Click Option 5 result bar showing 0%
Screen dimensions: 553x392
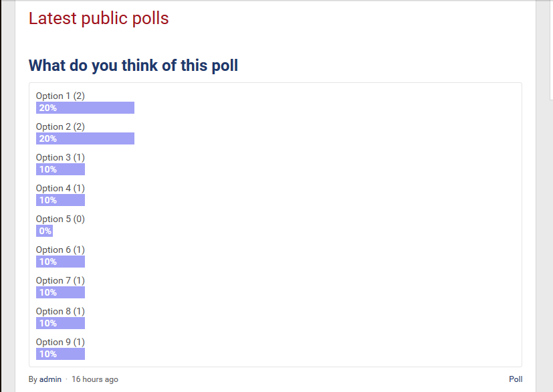click(x=44, y=231)
